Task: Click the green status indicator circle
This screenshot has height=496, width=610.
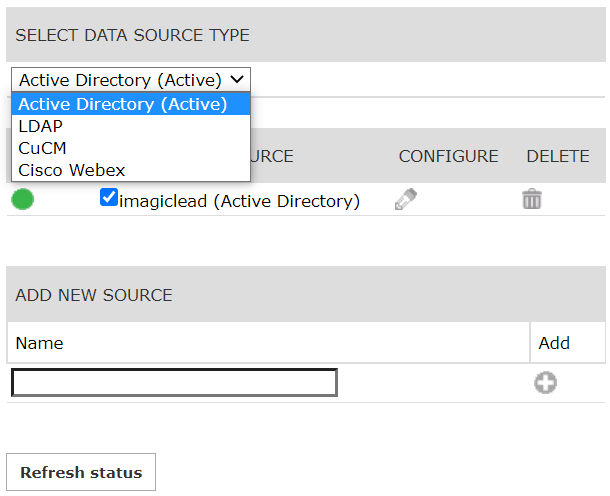Action: pyautogui.click(x=23, y=200)
